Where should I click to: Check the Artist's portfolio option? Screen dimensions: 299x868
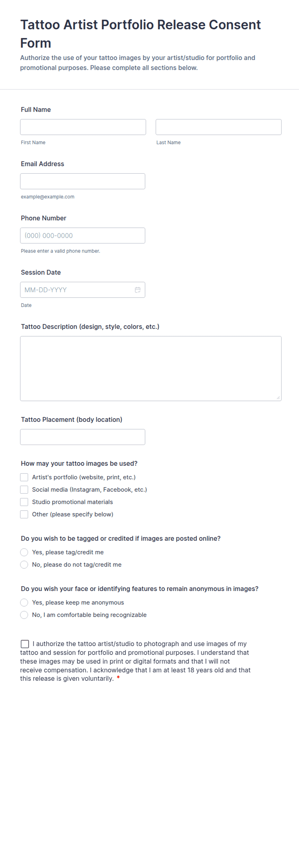(24, 477)
